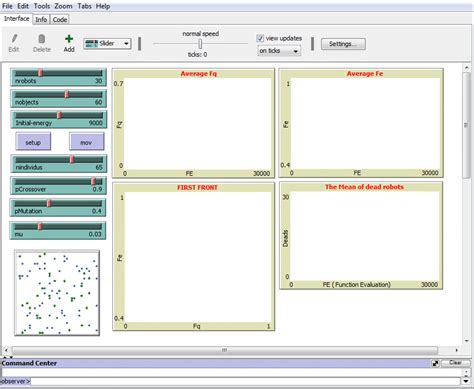Click the pCrossover slider handle
Viewport: 474px width, 389px height.
(x=93, y=181)
